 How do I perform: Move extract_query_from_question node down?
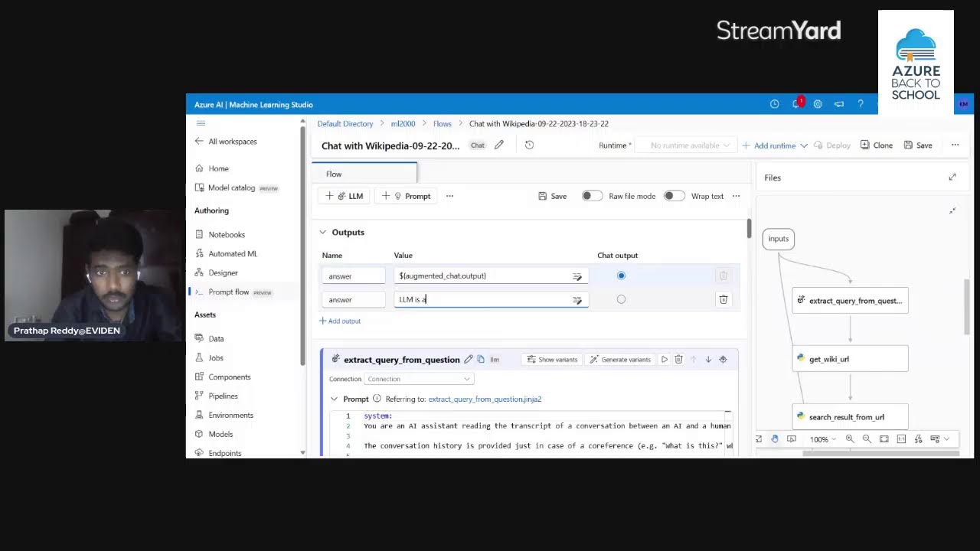click(x=708, y=359)
